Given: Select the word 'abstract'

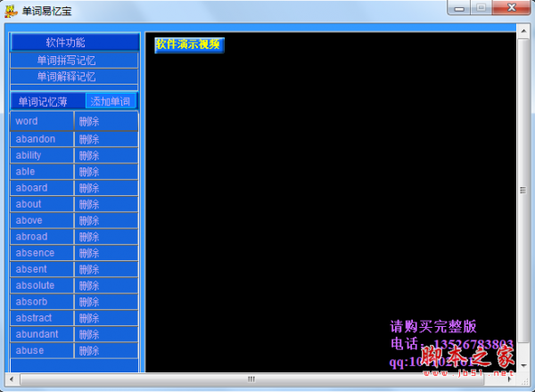Looking at the screenshot, I should tap(42, 318).
